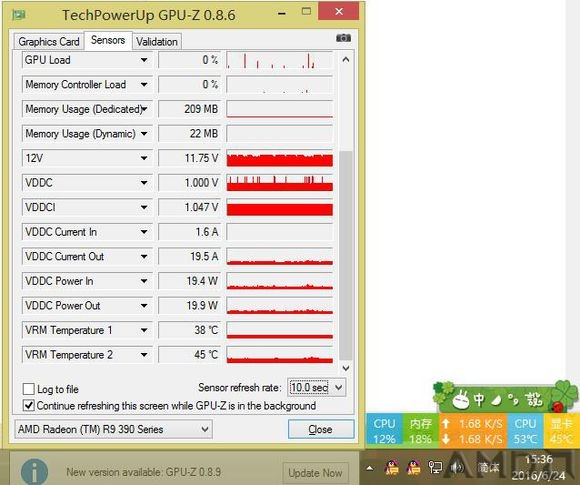Click the camera screenshot icon in GPU-Z
The width and height of the screenshot is (580, 485).
pyautogui.click(x=343, y=38)
